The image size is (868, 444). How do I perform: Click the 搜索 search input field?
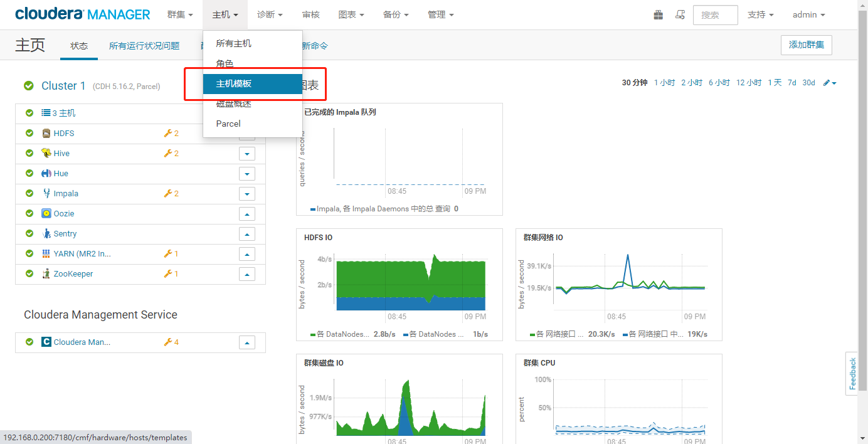pyautogui.click(x=715, y=15)
